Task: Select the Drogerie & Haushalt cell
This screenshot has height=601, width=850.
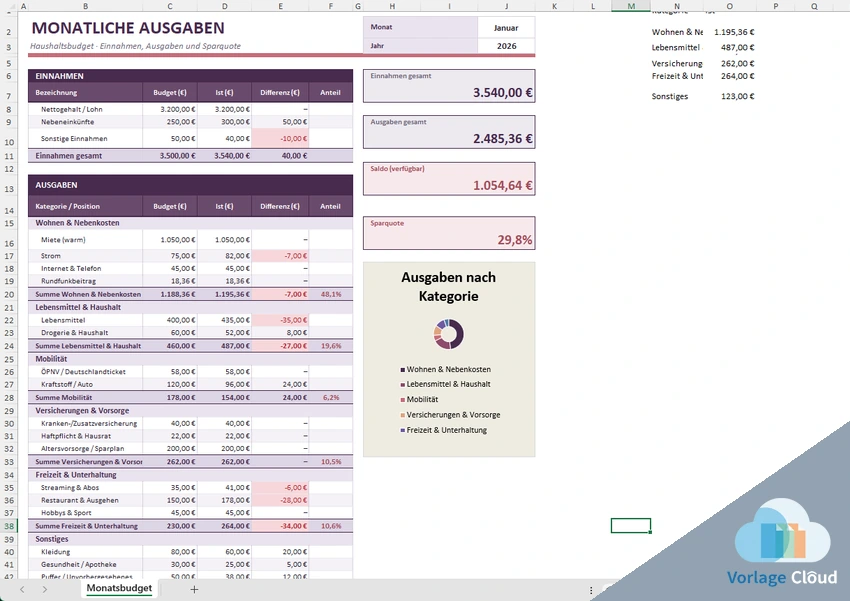Action: (x=85, y=333)
